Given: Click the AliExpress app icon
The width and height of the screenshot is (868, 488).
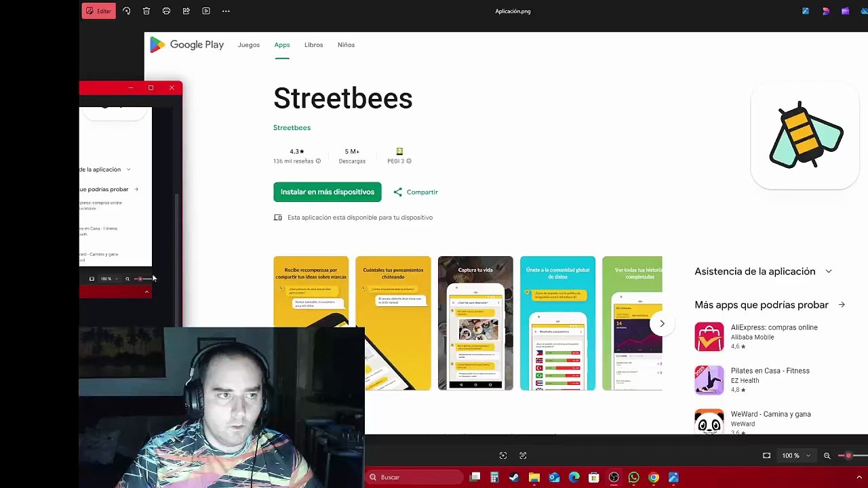Looking at the screenshot, I should (709, 337).
